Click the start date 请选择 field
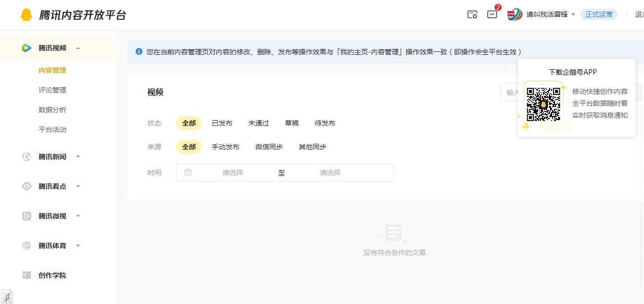Image resolution: width=644 pixels, height=304 pixels. pos(232,173)
